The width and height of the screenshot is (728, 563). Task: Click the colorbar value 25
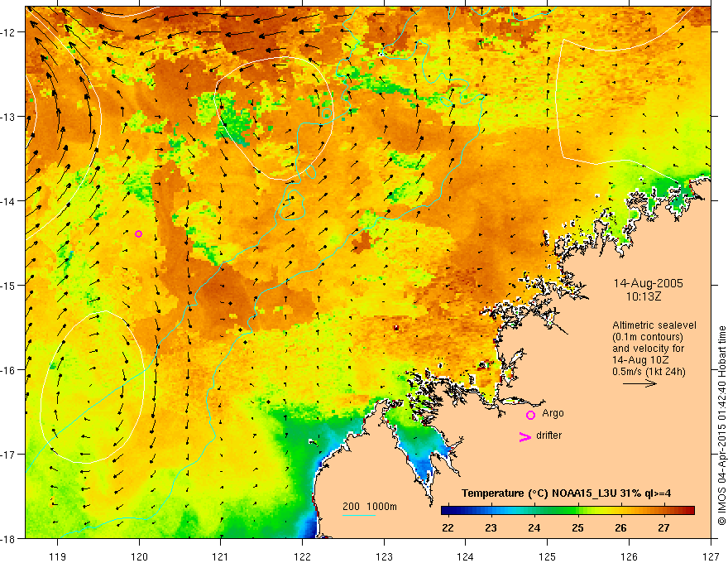(x=577, y=527)
